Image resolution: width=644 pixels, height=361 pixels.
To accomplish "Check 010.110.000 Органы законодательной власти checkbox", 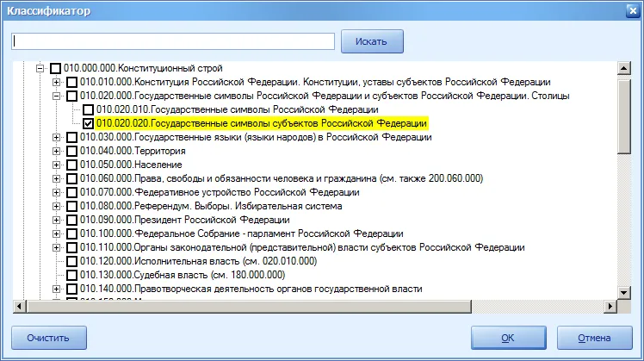I will point(71,247).
